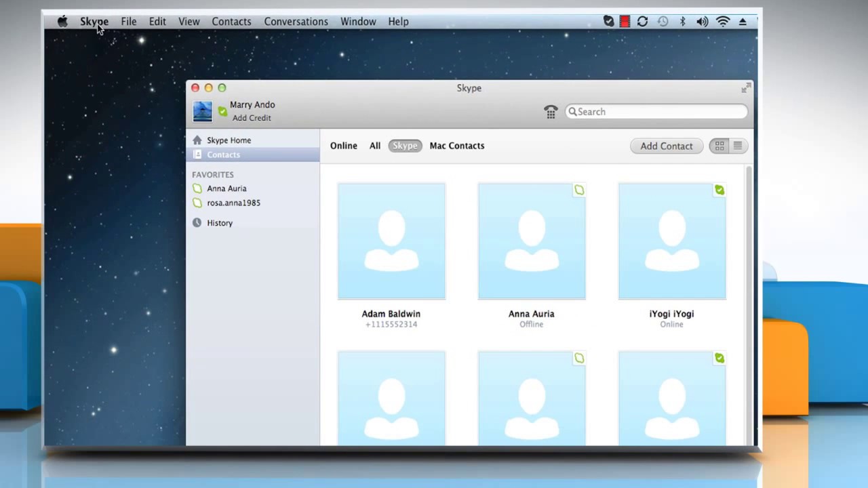The image size is (868, 488).
Task: Open the Edit menu
Action: [x=157, y=22]
